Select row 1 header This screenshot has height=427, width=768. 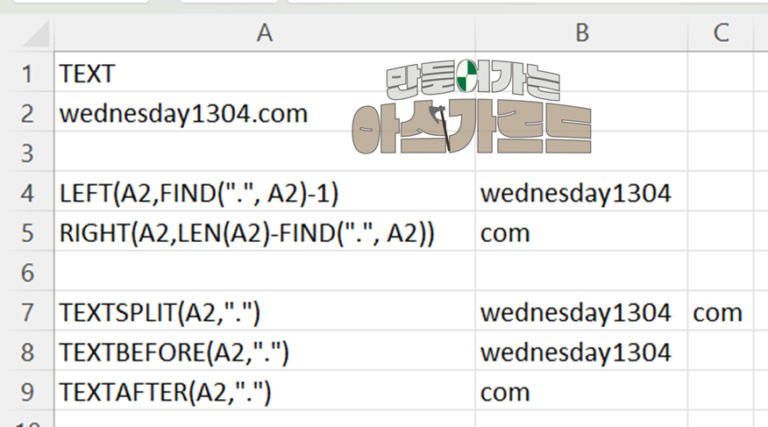coord(27,74)
